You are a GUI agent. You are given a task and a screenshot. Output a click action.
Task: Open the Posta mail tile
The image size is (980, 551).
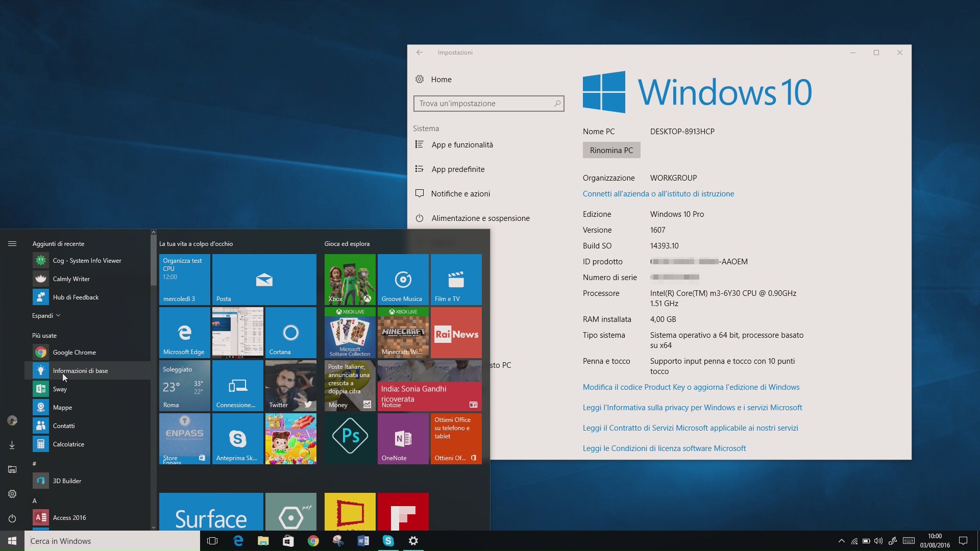(x=264, y=280)
